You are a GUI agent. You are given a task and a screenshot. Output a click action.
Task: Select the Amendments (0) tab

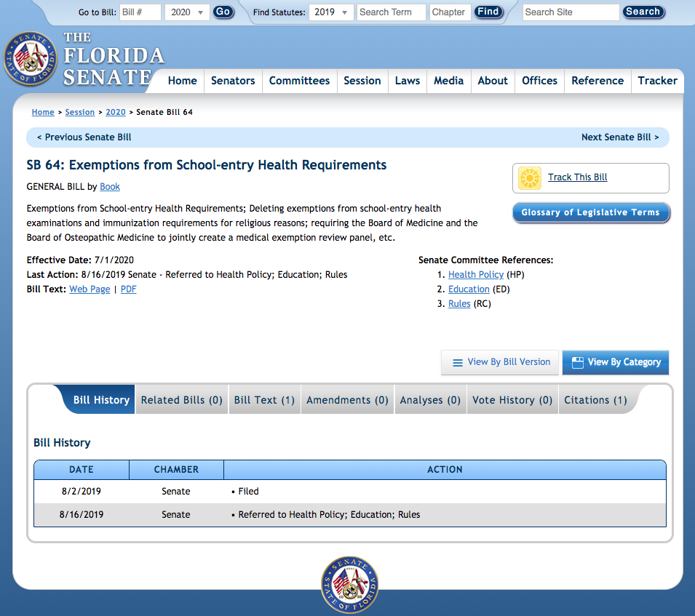click(348, 400)
